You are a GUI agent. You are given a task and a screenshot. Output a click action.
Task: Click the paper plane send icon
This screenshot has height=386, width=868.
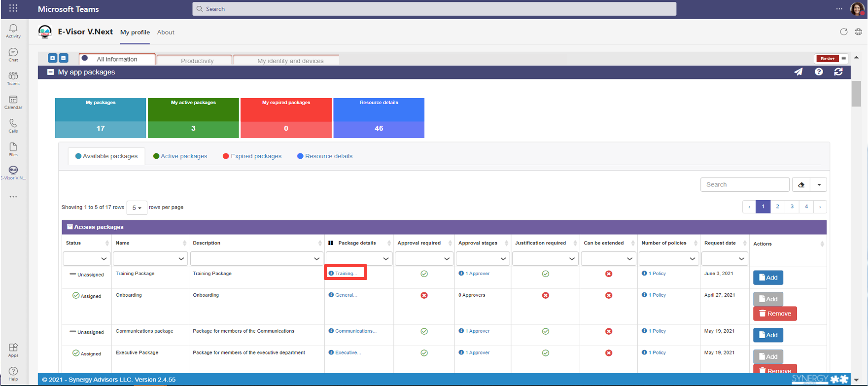[798, 72]
